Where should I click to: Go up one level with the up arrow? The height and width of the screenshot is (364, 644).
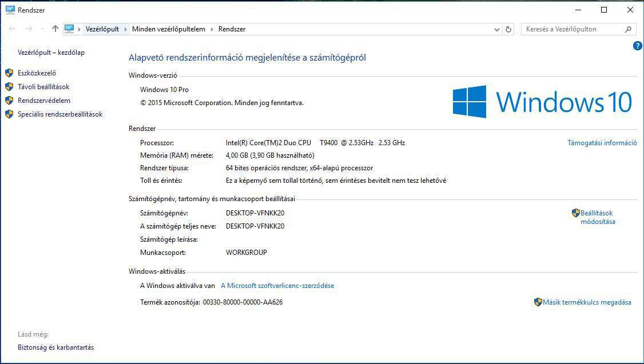coord(55,29)
